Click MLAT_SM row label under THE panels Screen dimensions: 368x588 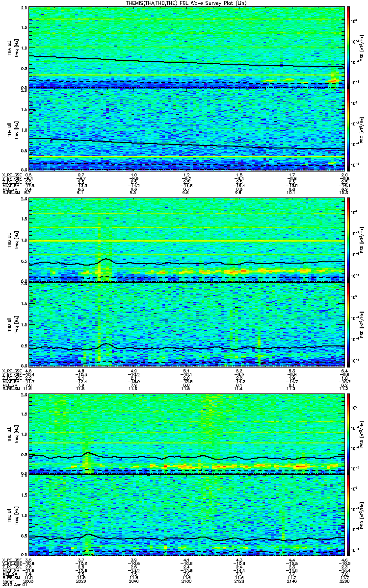[11, 572]
